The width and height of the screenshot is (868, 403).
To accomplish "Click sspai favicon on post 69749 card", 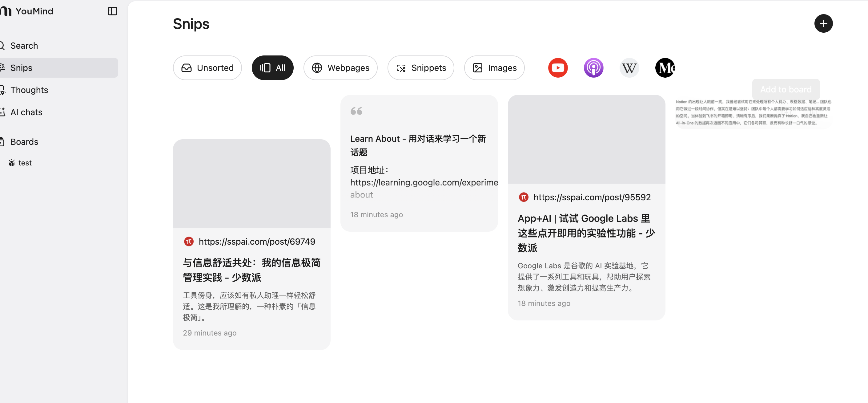I will 189,242.
